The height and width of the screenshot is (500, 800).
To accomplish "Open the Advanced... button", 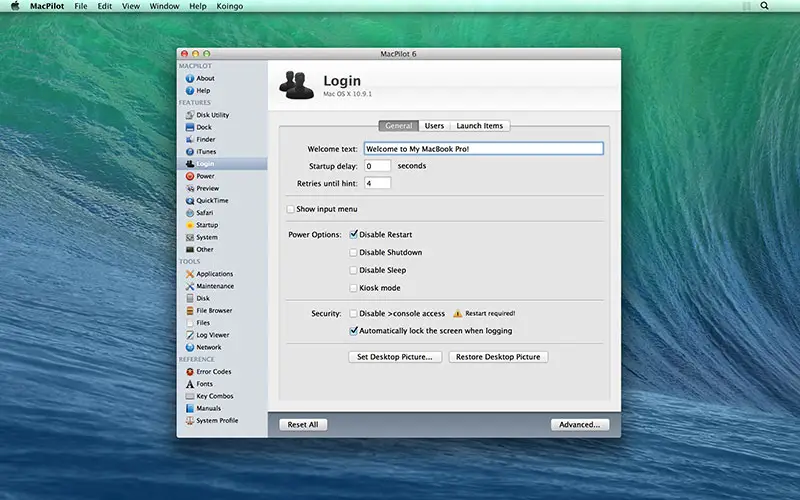I will tap(580, 424).
